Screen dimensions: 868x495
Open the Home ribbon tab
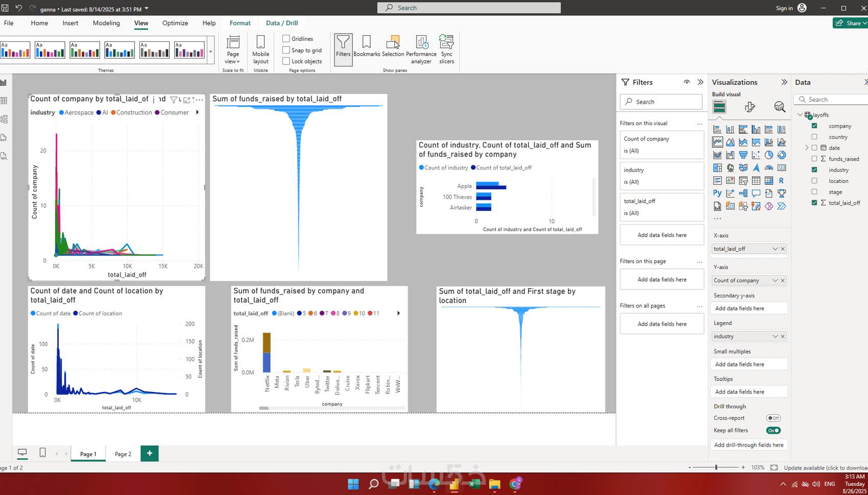39,23
